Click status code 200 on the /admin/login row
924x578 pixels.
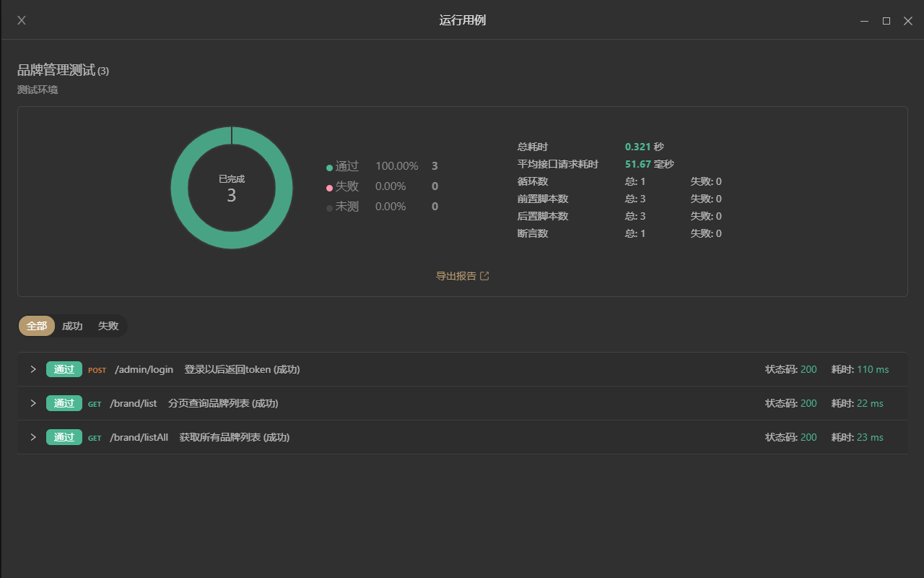809,368
